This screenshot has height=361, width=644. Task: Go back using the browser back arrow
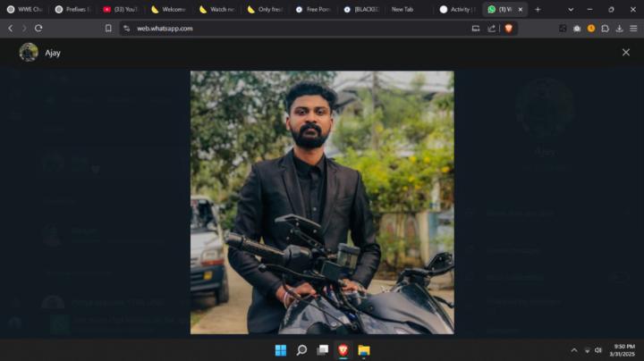coord(10,28)
